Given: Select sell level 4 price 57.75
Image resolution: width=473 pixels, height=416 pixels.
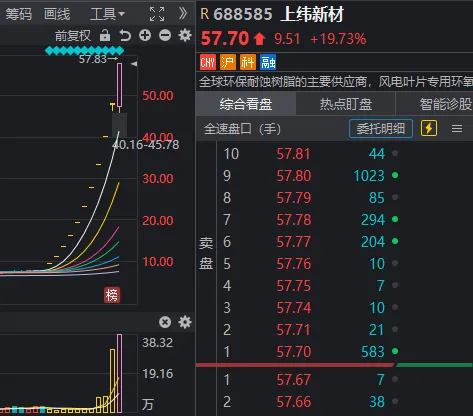Looking at the screenshot, I should (x=294, y=286).
